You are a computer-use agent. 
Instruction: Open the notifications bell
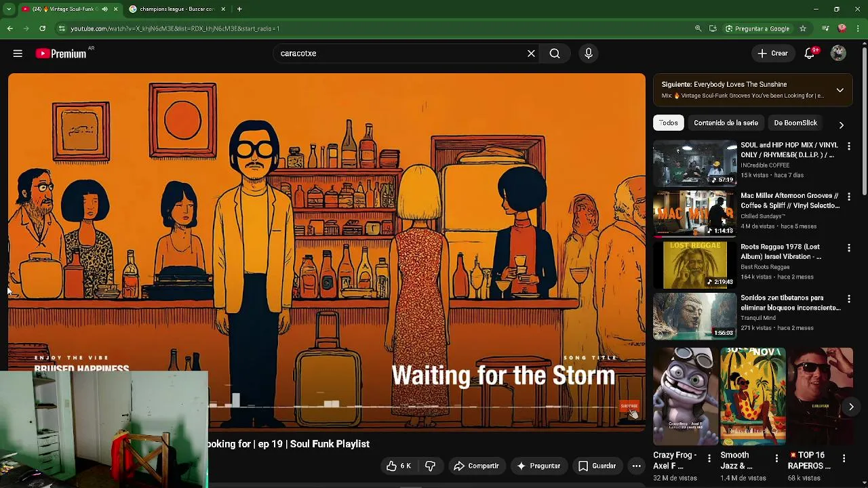click(810, 54)
